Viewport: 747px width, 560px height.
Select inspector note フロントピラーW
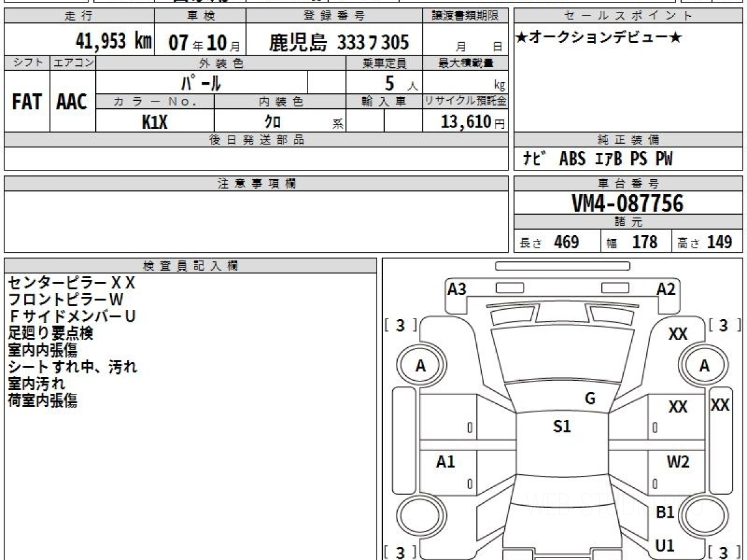(65, 300)
